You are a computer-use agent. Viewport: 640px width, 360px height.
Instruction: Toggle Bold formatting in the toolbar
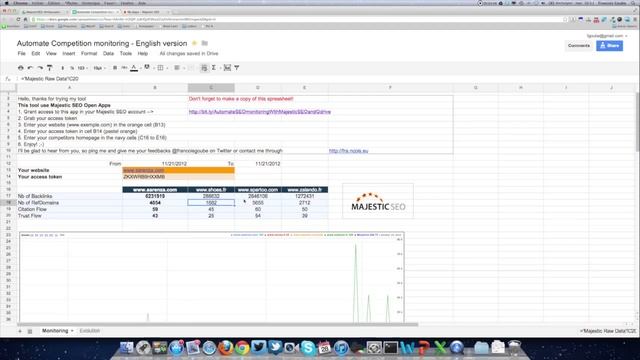point(115,68)
